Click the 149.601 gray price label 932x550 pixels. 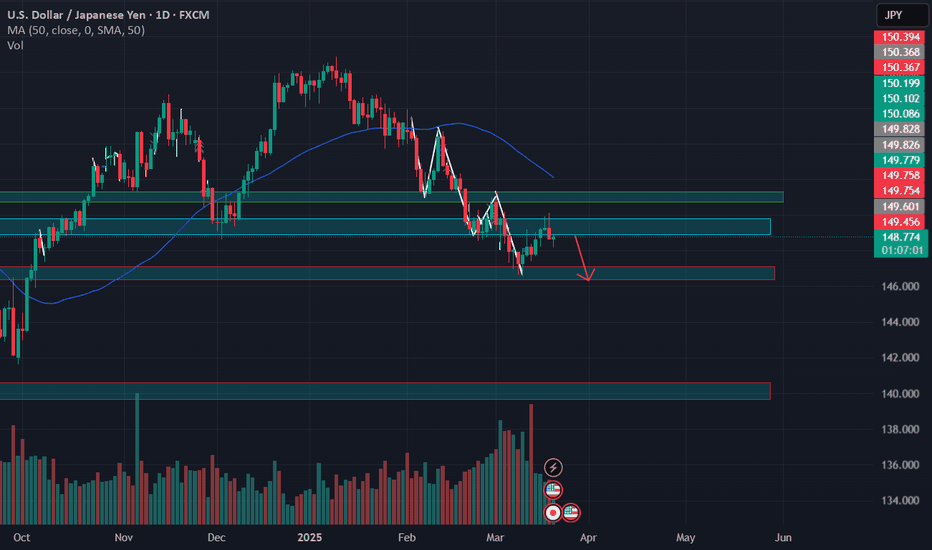[900, 206]
